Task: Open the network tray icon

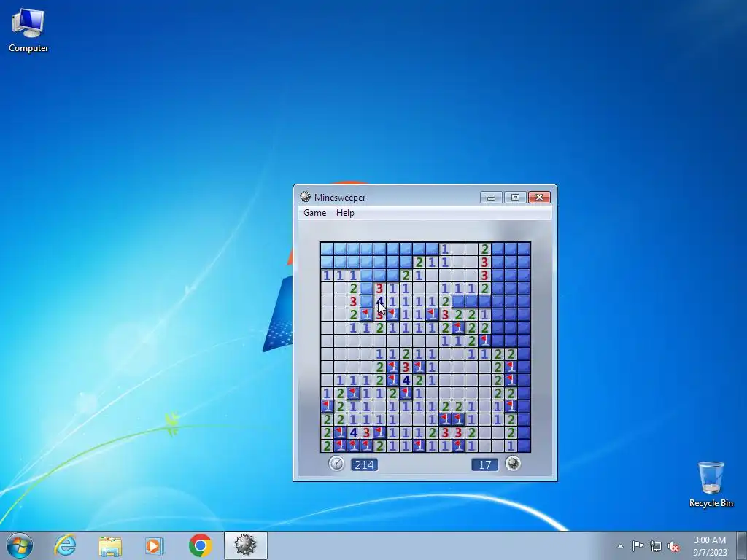Action: pos(656,546)
